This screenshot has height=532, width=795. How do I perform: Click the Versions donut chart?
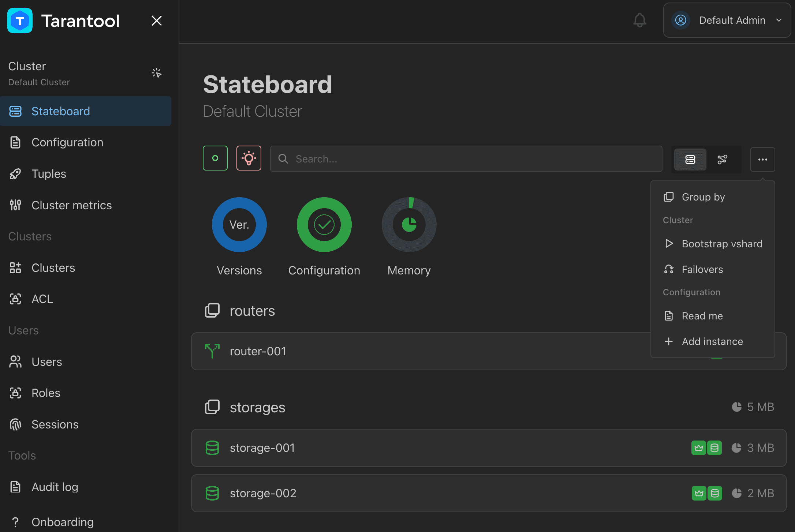click(x=239, y=225)
